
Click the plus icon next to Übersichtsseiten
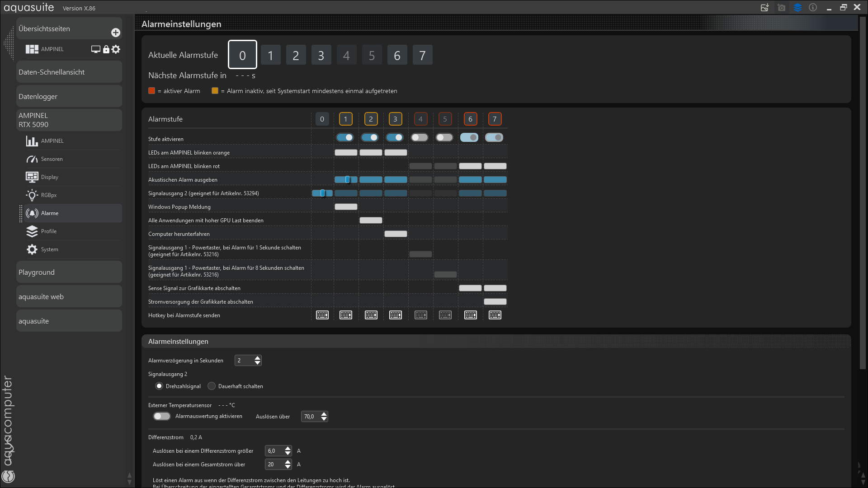coord(116,33)
